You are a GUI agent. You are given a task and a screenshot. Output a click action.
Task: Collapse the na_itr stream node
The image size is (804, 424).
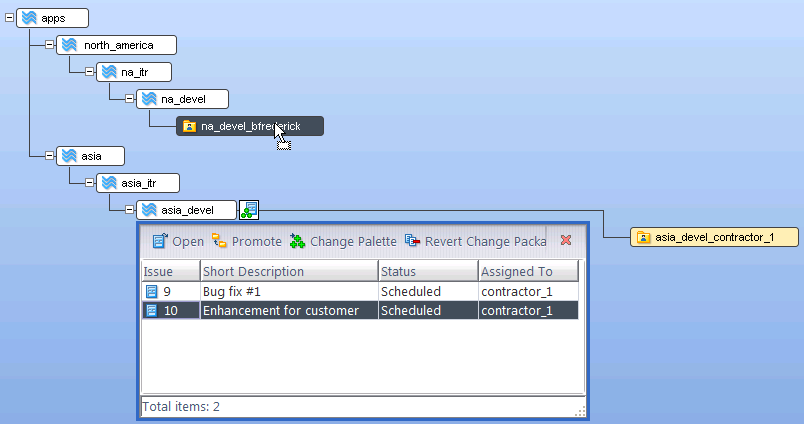click(x=88, y=72)
